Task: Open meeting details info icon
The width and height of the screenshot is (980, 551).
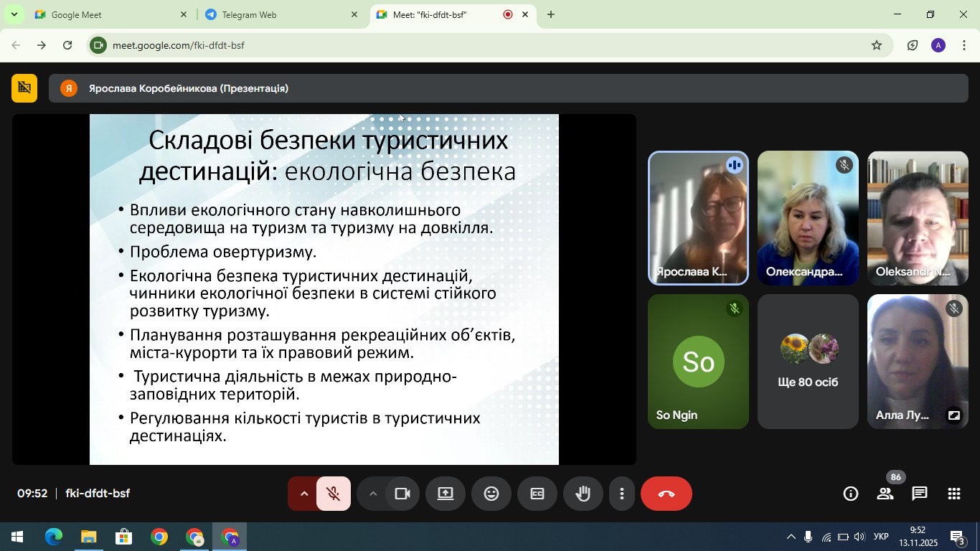Action: click(x=851, y=494)
